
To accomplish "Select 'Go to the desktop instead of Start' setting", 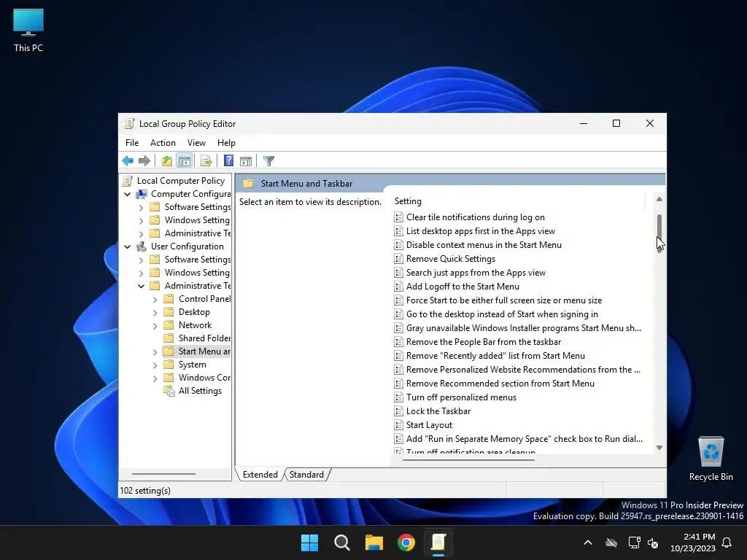I will (502, 314).
